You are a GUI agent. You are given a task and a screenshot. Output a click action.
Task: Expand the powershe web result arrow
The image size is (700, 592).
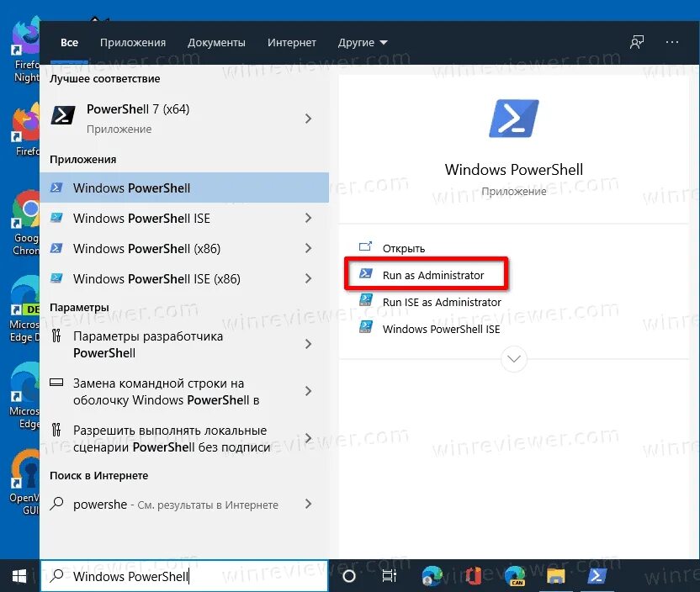coord(308,505)
